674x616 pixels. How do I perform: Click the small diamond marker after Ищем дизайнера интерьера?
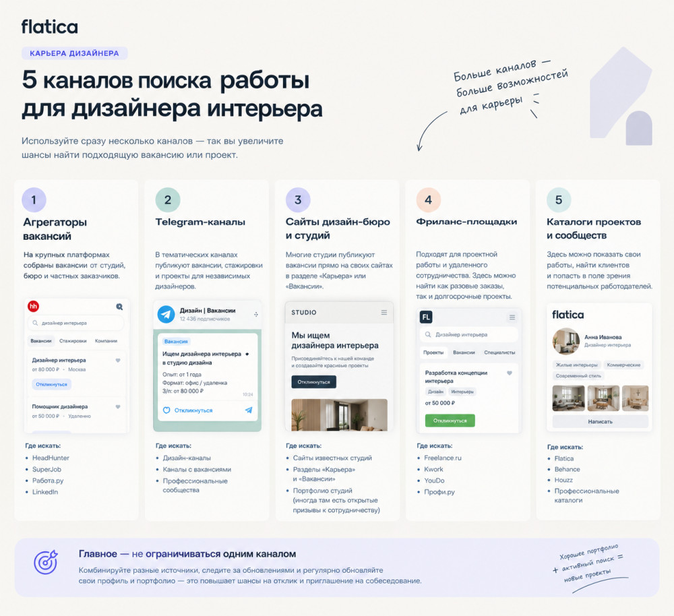[x=247, y=355]
